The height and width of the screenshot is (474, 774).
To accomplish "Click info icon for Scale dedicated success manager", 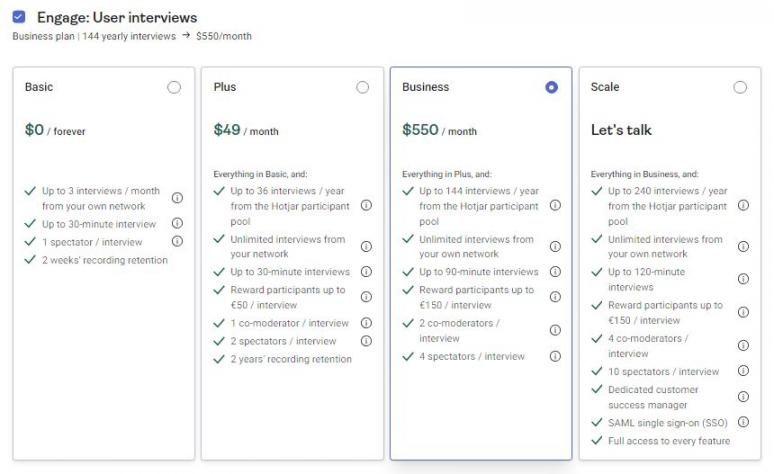I will click(743, 397).
